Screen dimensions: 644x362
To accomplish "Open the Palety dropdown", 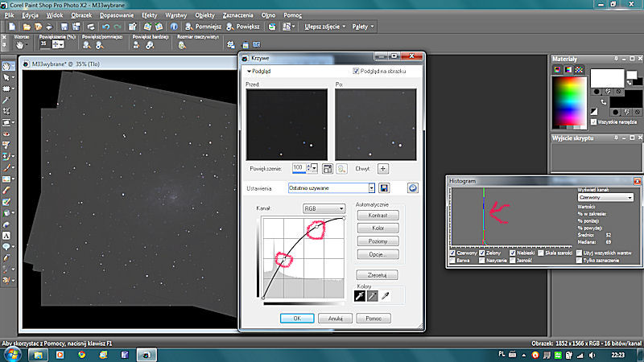I will click(x=363, y=27).
